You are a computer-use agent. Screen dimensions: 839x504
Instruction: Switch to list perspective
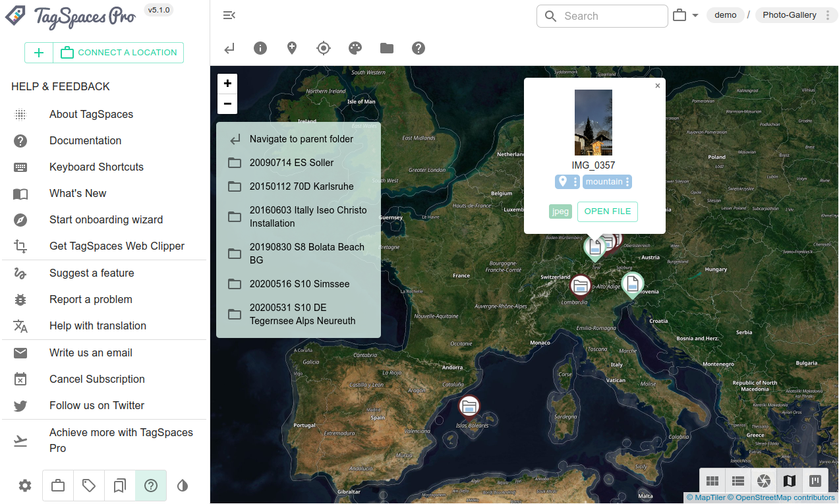pyautogui.click(x=738, y=481)
